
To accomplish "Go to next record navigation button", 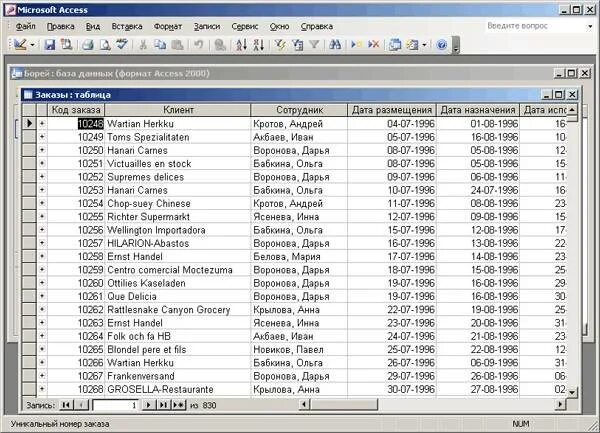I will 149,405.
